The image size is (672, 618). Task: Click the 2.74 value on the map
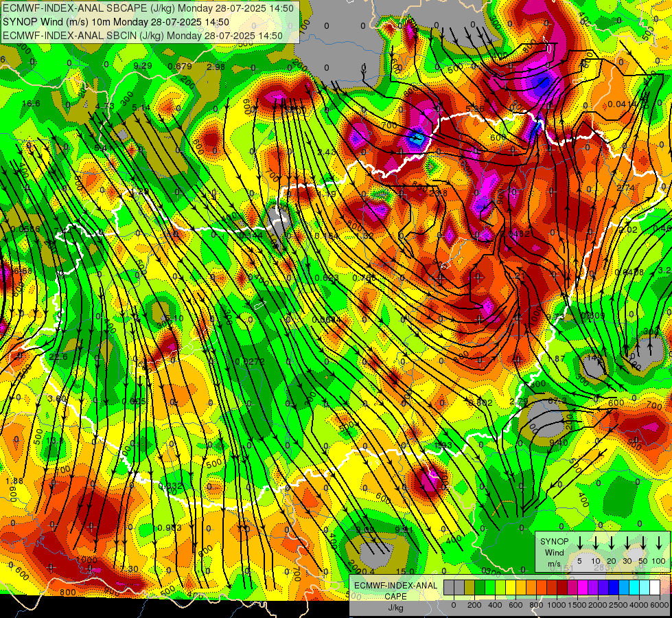(x=625, y=188)
